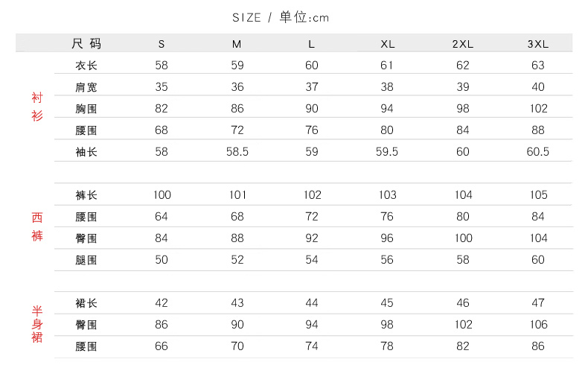Click the 58.5 sleeve length value
588x365 pixels.
(237, 152)
